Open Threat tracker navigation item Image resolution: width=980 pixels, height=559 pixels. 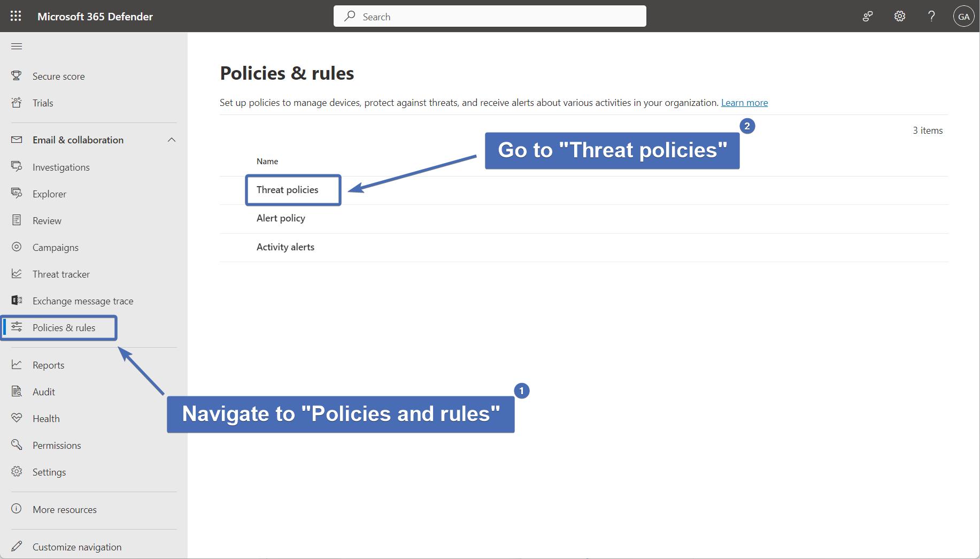(x=61, y=274)
